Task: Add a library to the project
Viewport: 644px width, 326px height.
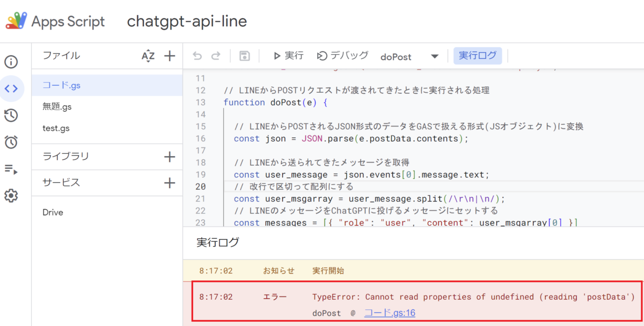Action: click(170, 157)
